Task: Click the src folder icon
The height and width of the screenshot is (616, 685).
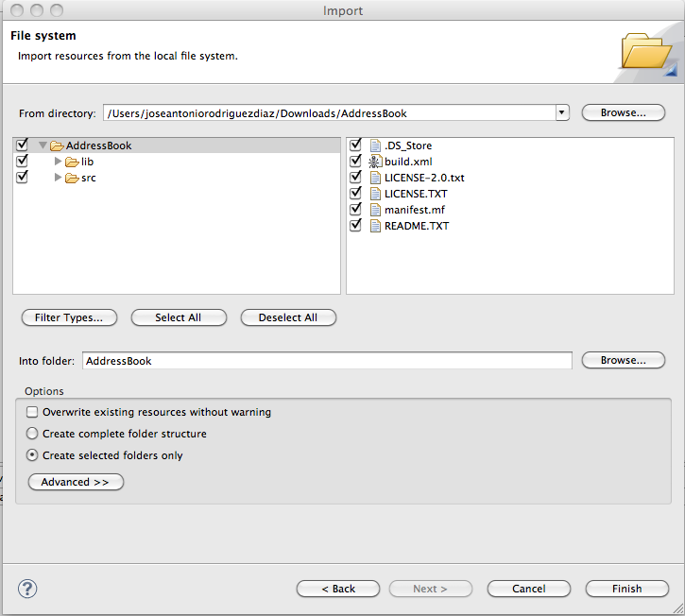Action: click(x=72, y=179)
